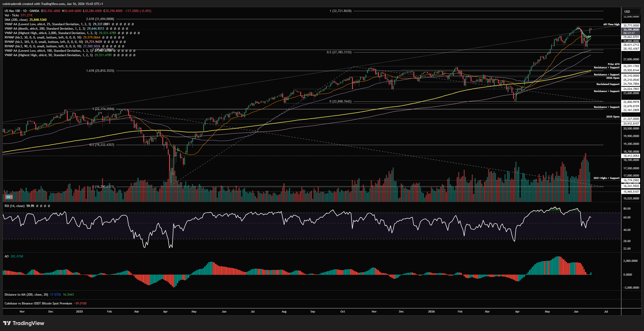Click the Aug marker on time axis
The height and width of the screenshot is (331, 644).
[x=284, y=311]
